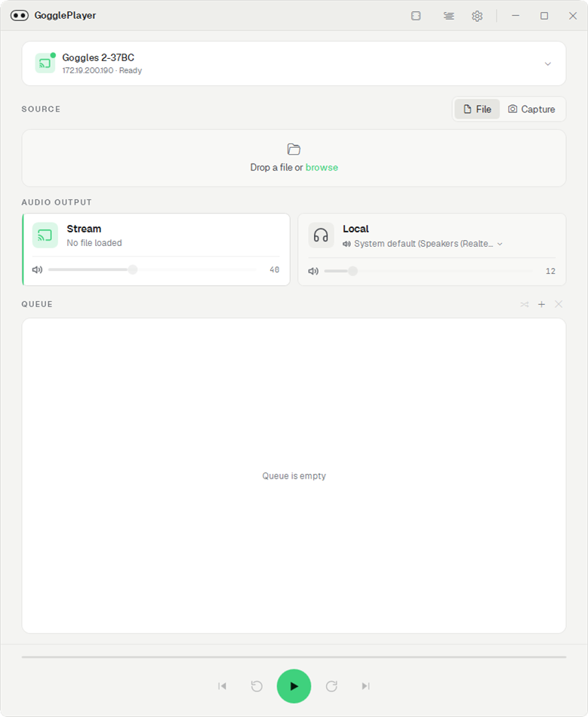Rewind with the skip-back arrow
This screenshot has height=717, width=588.
(257, 686)
